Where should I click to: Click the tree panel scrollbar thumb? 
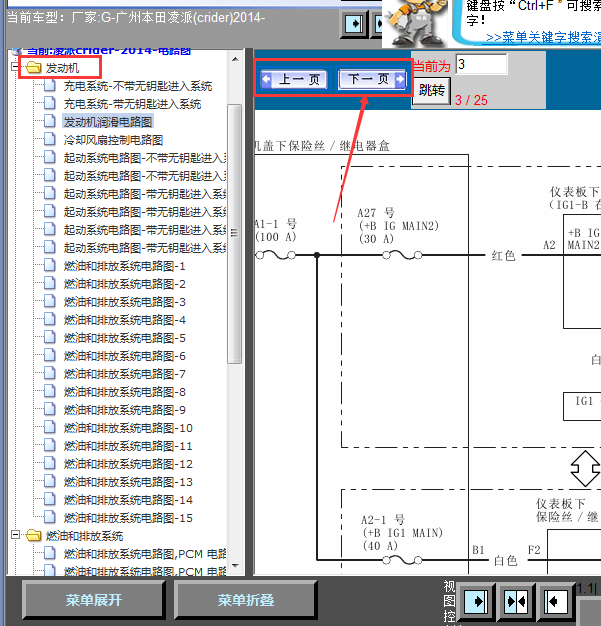[x=235, y=234]
